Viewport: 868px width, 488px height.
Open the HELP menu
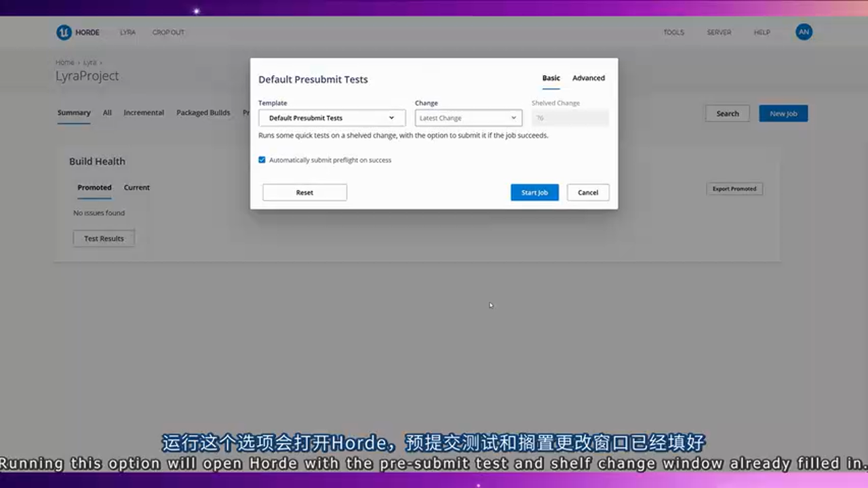(762, 32)
